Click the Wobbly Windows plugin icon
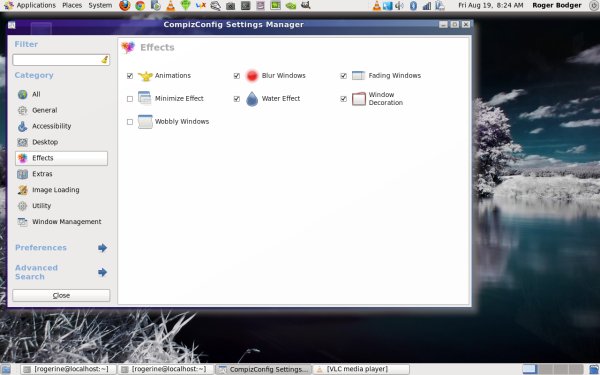 point(145,122)
